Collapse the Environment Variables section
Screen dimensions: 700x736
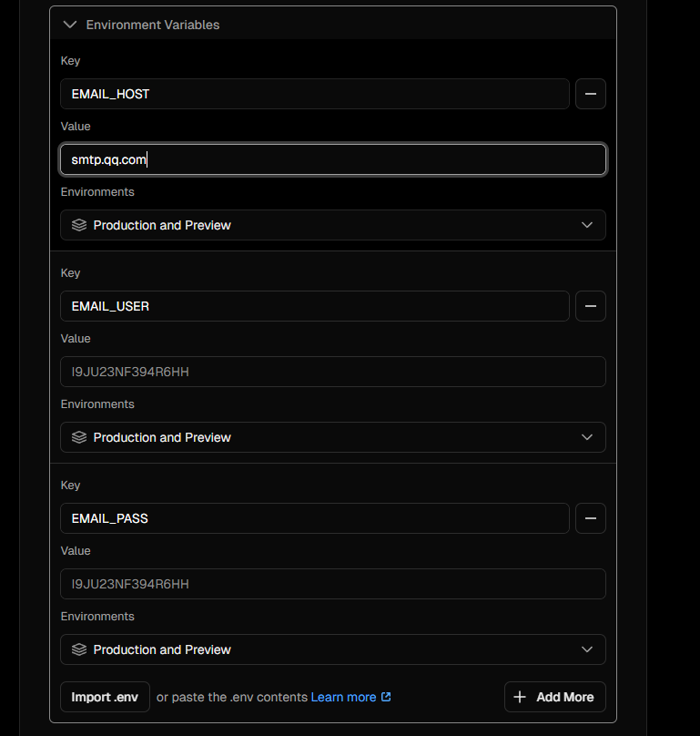70,25
